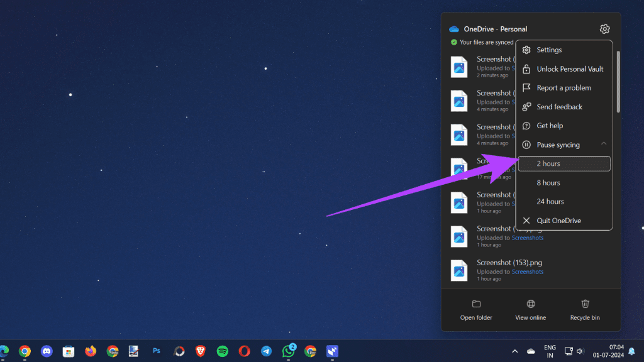
Task: Click the Screenshot (153).png thumbnail
Action: pos(458,270)
